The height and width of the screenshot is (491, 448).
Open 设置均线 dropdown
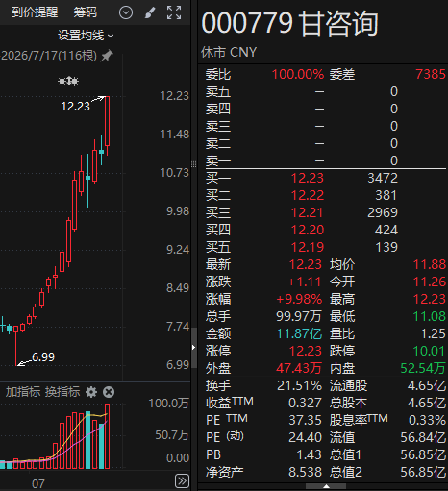[86, 36]
